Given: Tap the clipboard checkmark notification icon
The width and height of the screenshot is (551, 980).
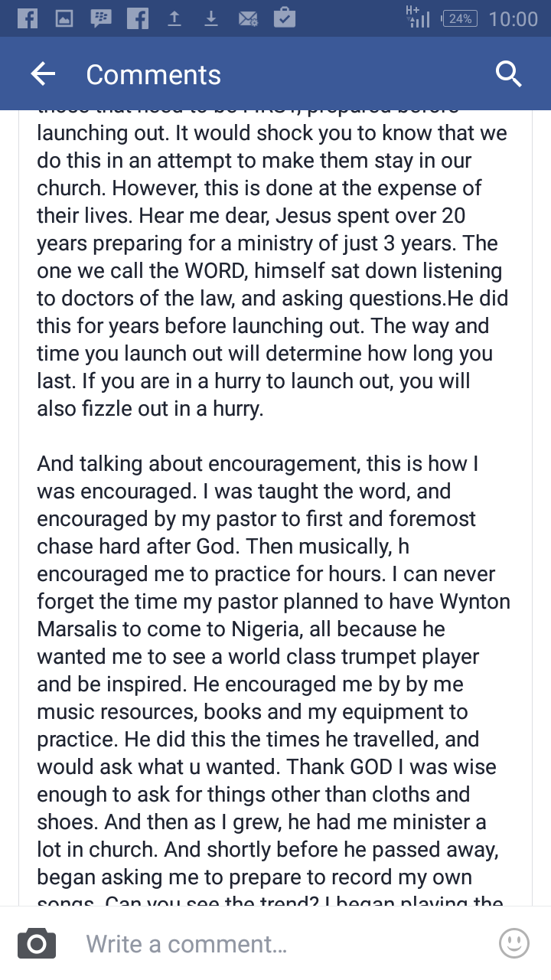Looking at the screenshot, I should 285,18.
